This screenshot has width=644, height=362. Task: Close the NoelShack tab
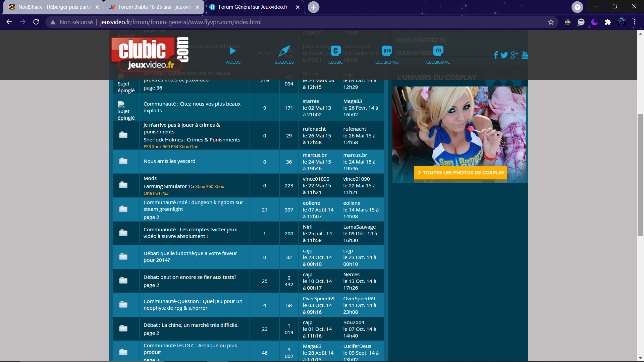97,7
